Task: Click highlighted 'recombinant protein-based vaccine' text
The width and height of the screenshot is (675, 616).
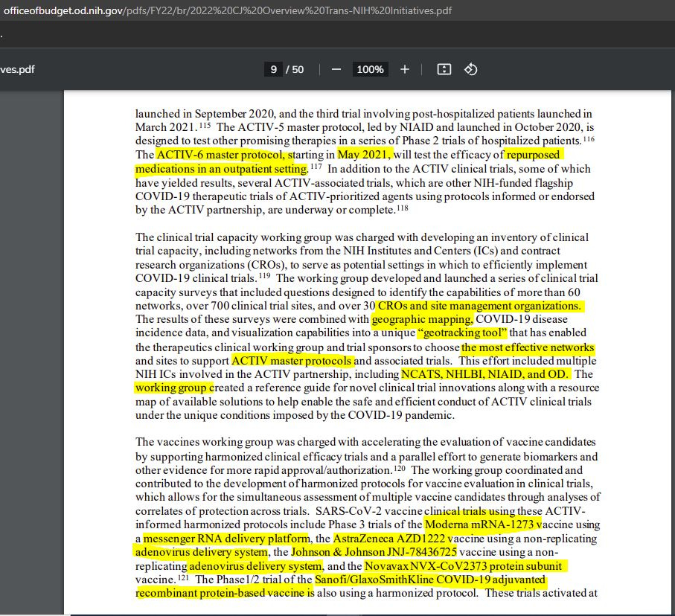Action: click(x=220, y=593)
